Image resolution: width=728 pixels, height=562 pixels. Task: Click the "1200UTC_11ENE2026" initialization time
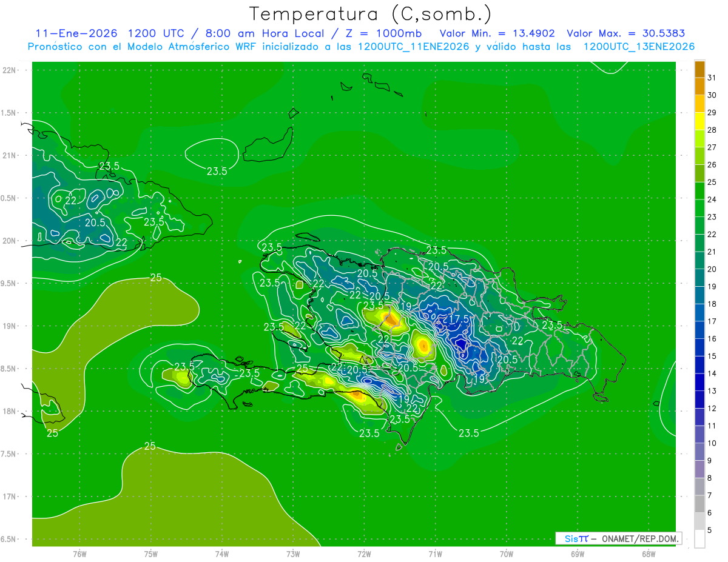click(414, 47)
